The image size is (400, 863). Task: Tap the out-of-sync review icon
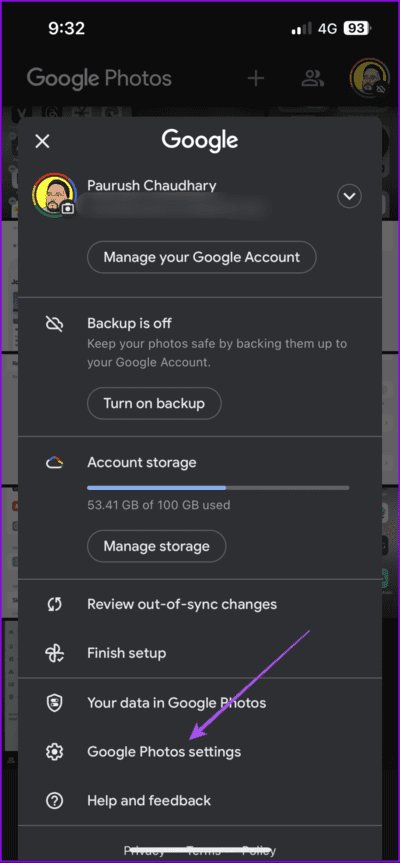click(54, 604)
